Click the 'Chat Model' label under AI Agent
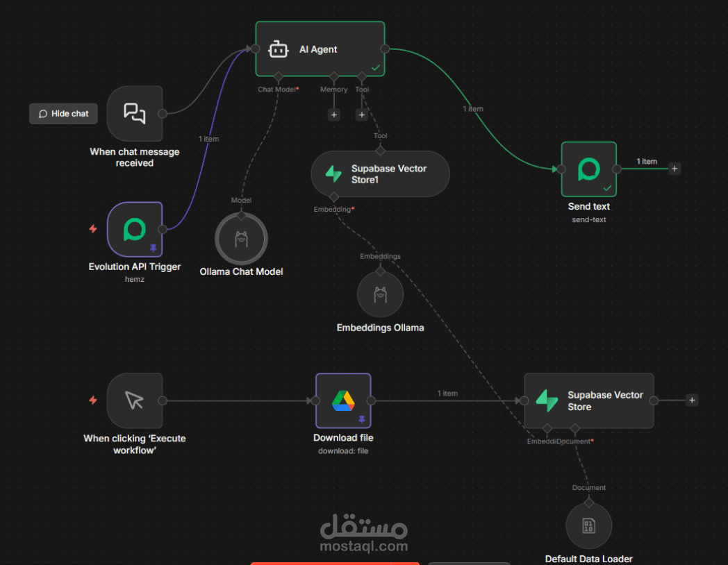Viewport: 728px width, 565px height. tap(278, 90)
